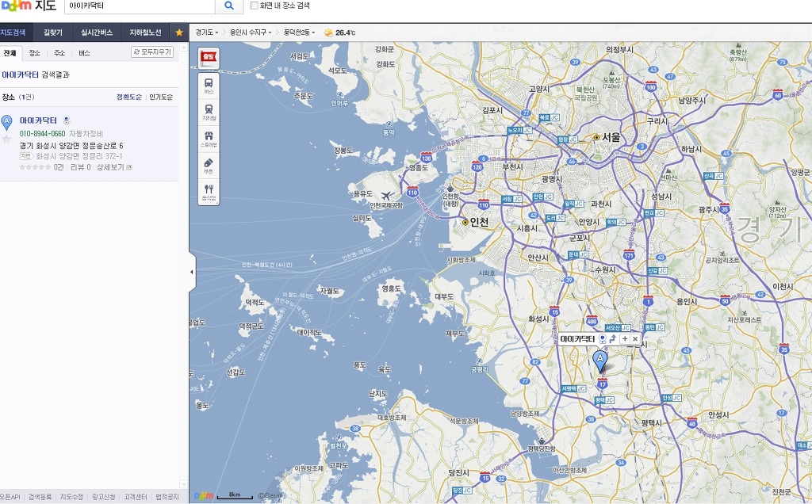Select the 버스 results tab
This screenshot has height=504, width=812.
tap(84, 53)
